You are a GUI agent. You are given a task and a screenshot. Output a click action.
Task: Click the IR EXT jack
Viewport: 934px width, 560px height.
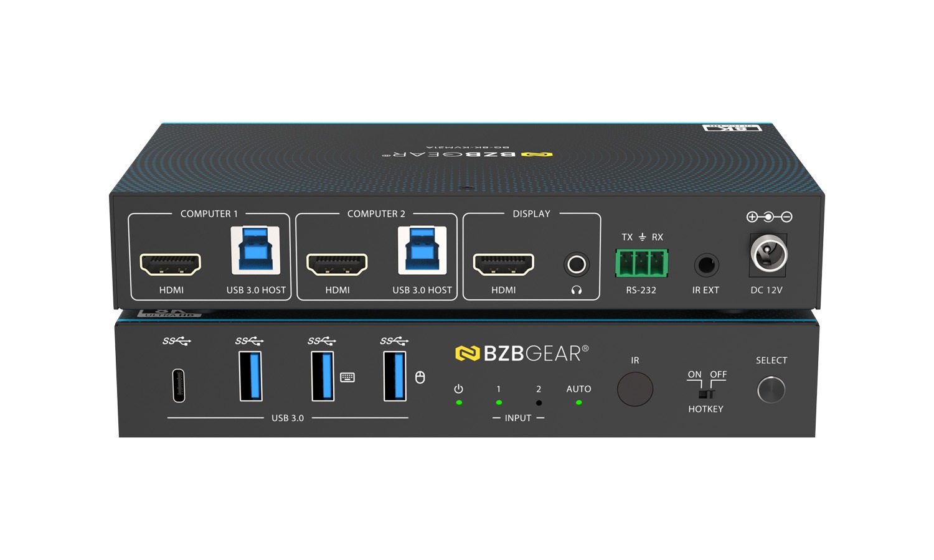point(706,265)
